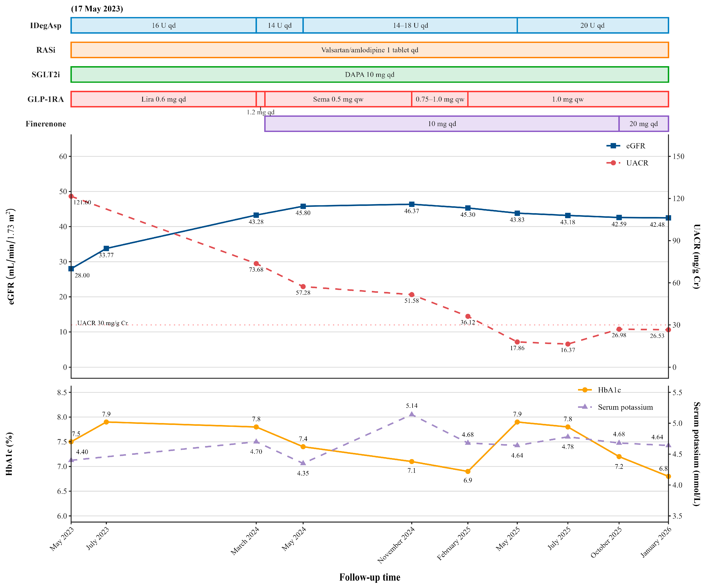Click the Finerenone 20 mg qd segment
Viewport: 706px width, 588px height.
coord(644,124)
